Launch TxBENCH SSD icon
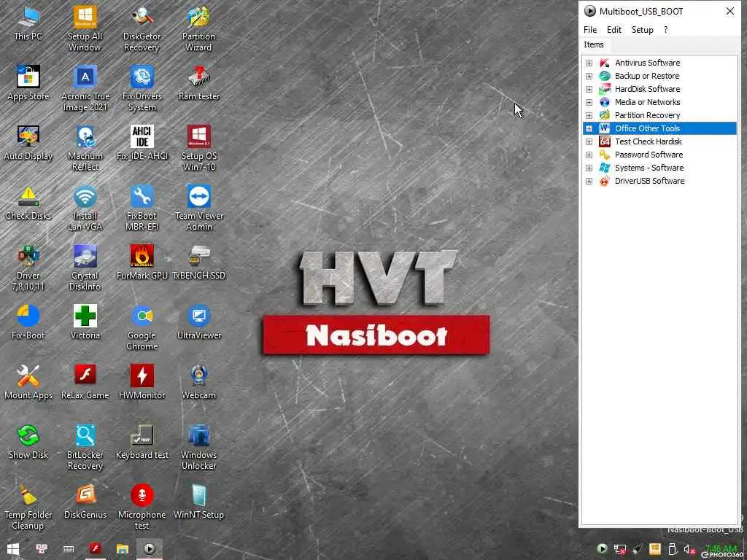The image size is (747, 560). 198,263
